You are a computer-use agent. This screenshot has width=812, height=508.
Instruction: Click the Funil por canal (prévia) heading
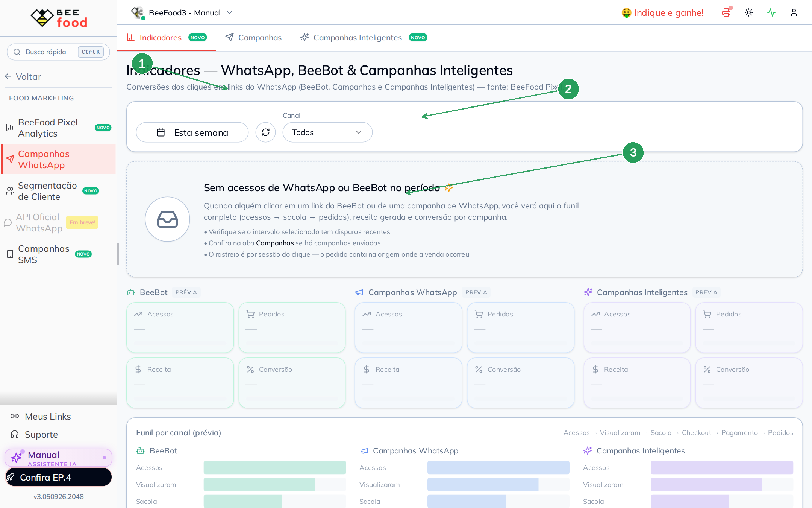tap(179, 433)
